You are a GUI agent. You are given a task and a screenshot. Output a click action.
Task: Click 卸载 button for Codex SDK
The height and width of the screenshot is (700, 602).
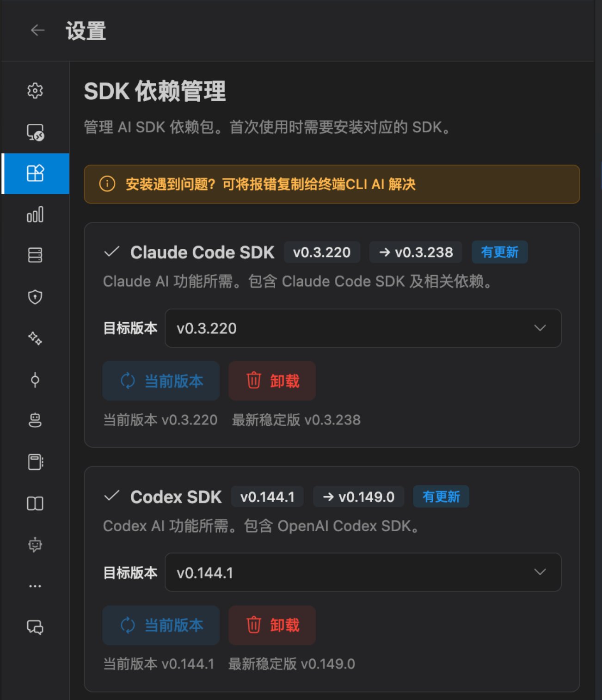[272, 625]
